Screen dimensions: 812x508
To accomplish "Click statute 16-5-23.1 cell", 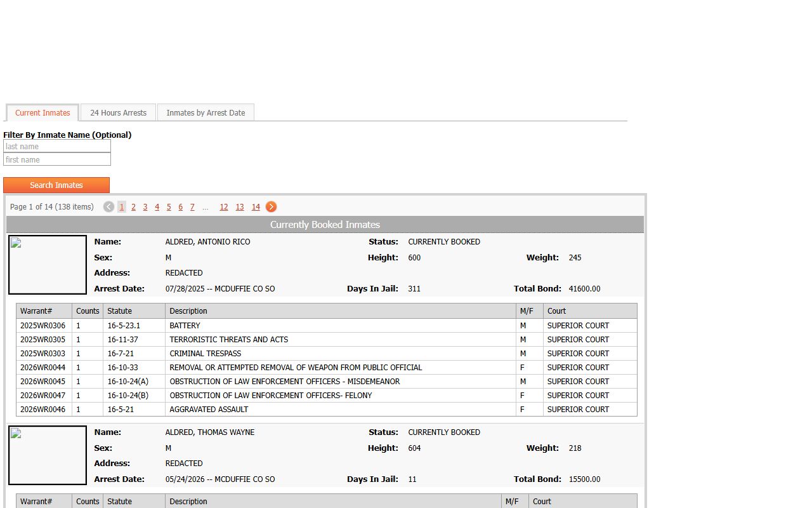I will coord(134,326).
